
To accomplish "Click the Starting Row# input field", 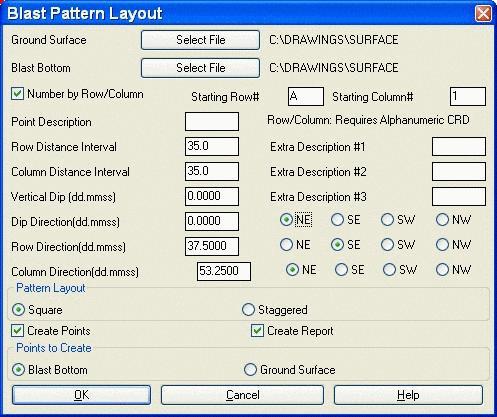I will pos(306,97).
